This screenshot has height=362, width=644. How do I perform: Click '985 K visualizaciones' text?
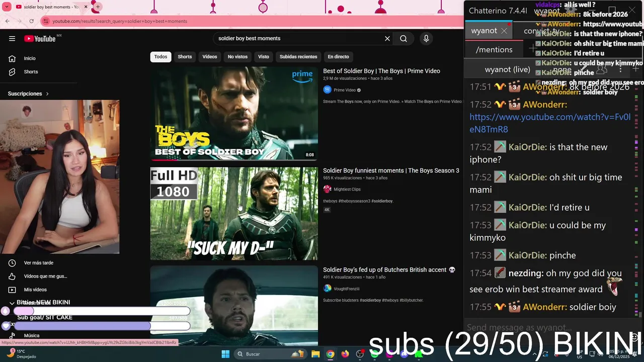343,178
